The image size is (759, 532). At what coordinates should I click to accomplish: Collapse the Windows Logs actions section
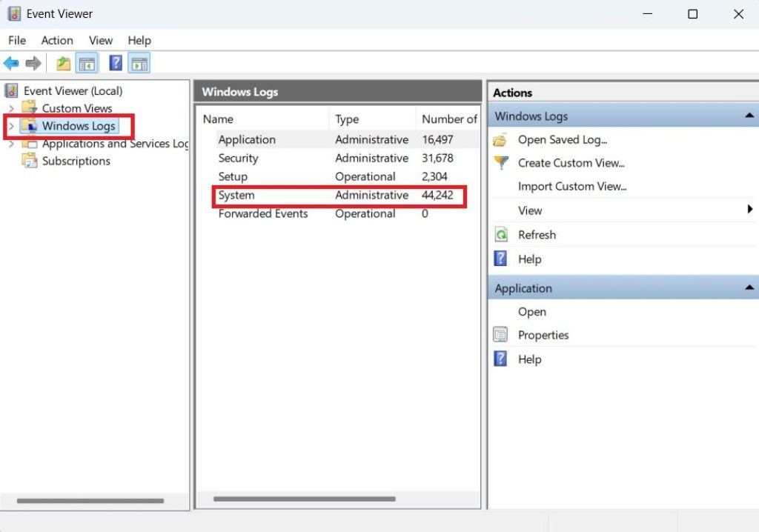749,116
